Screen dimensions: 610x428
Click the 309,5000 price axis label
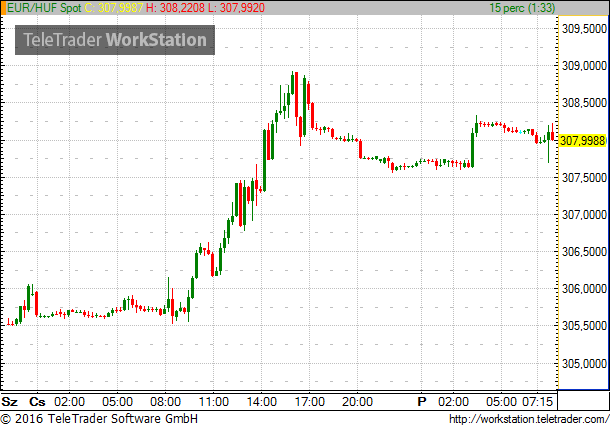pos(584,28)
